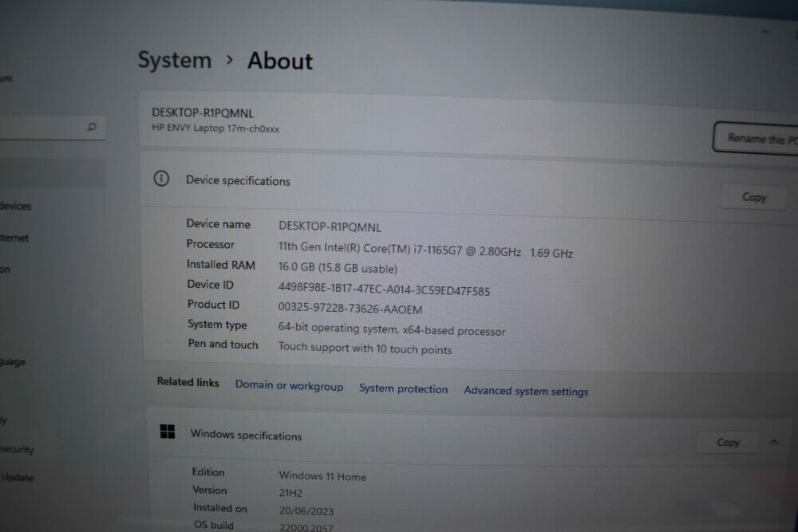The image size is (798, 532).
Task: Click the Windows logo beside Windows specifications
Action: pos(168,432)
